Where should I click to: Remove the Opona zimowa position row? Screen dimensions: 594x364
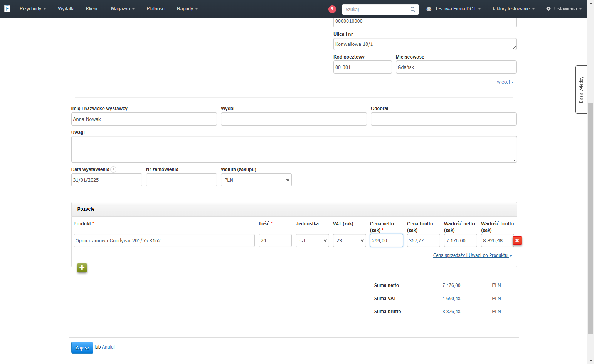pyautogui.click(x=517, y=240)
